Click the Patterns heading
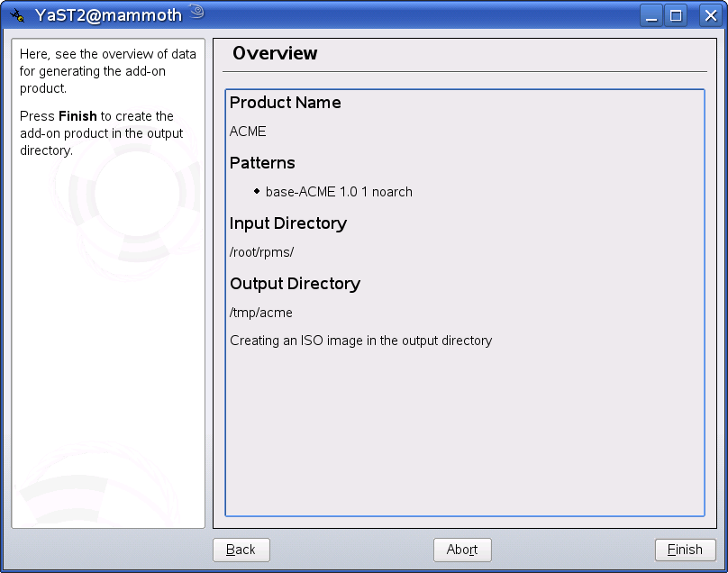The image size is (728, 573). coord(262,163)
